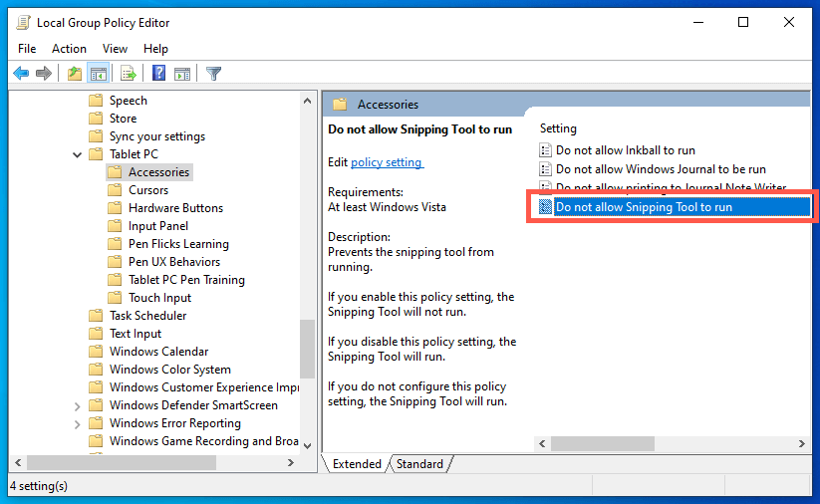The height and width of the screenshot is (504, 820).
Task: Click the Speech folder icon
Action: (x=96, y=101)
